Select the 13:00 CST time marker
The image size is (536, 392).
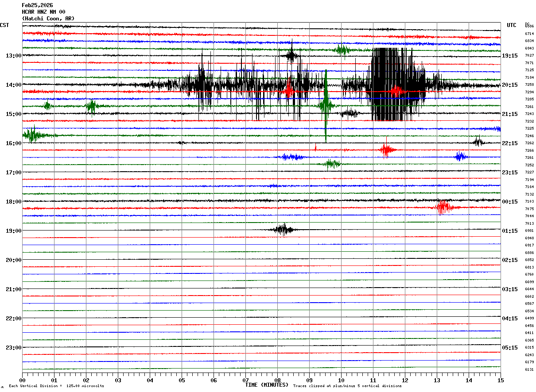click(x=13, y=56)
